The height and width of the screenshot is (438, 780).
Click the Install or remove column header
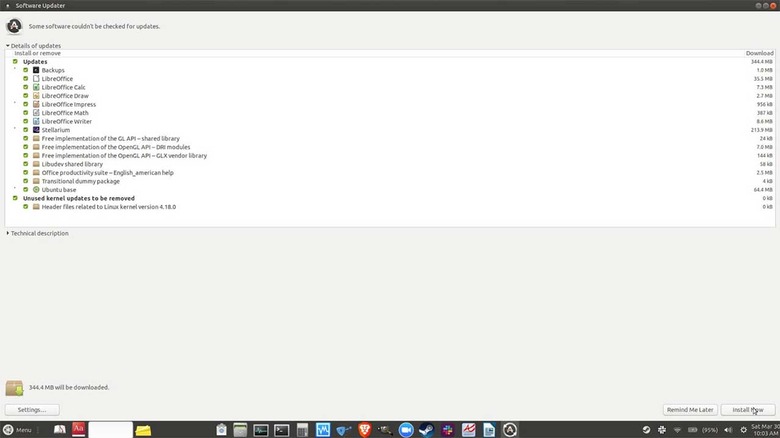pos(37,53)
